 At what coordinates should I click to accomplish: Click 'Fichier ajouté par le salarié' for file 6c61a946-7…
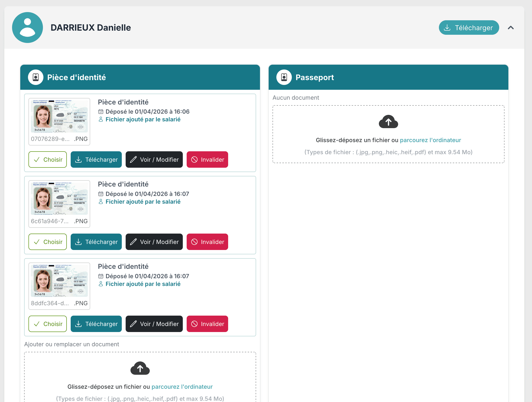coord(143,202)
